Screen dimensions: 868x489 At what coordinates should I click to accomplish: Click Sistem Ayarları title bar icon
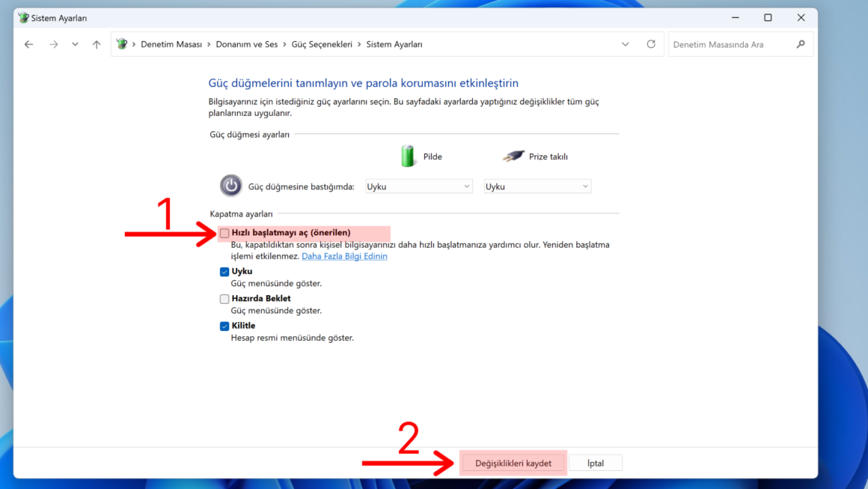pos(23,18)
